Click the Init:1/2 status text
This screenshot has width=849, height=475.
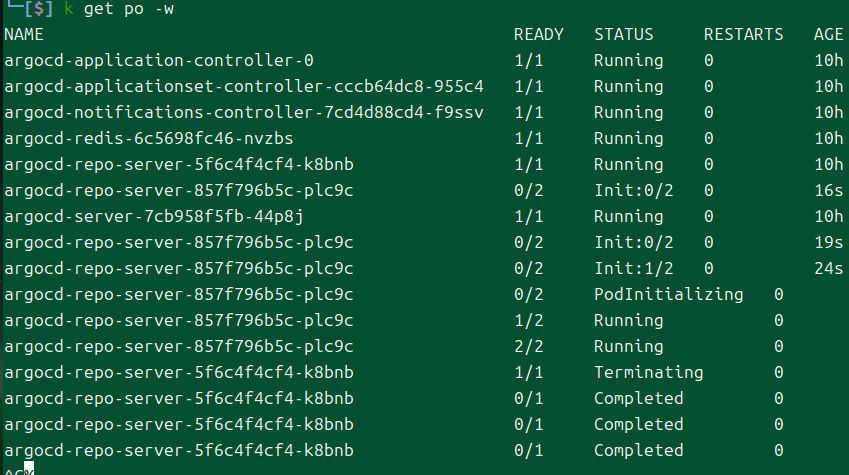[634, 269]
